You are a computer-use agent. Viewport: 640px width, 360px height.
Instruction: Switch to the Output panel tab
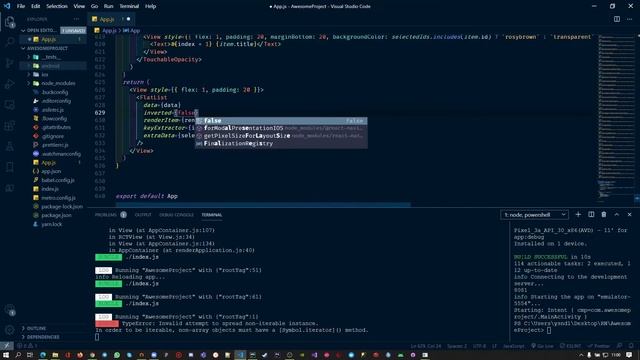[143, 215]
